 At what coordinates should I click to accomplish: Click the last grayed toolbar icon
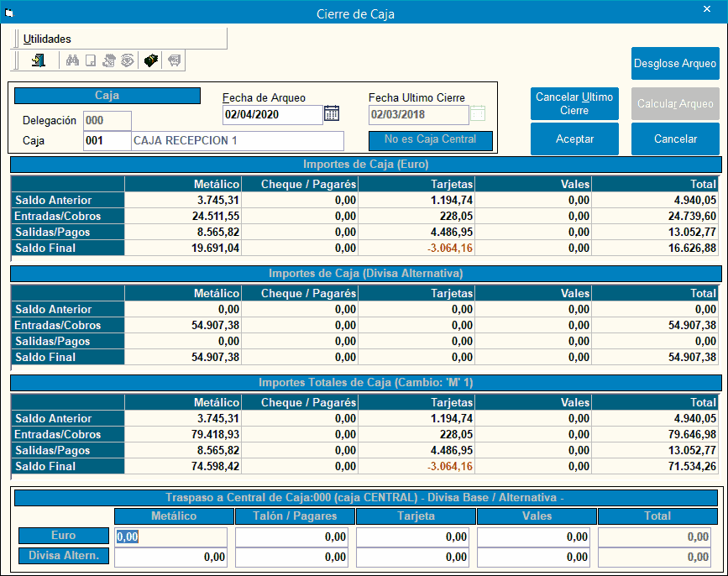(175, 60)
